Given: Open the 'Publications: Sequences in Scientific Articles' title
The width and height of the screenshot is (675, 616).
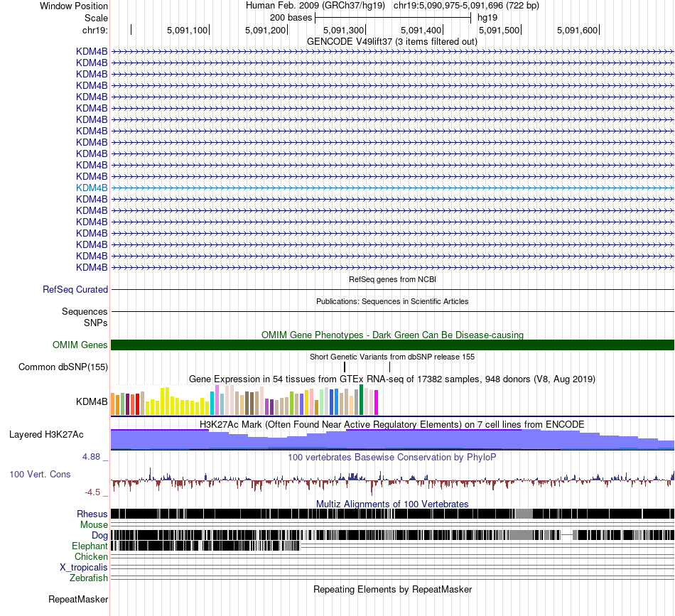Looking at the screenshot, I should (x=392, y=301).
